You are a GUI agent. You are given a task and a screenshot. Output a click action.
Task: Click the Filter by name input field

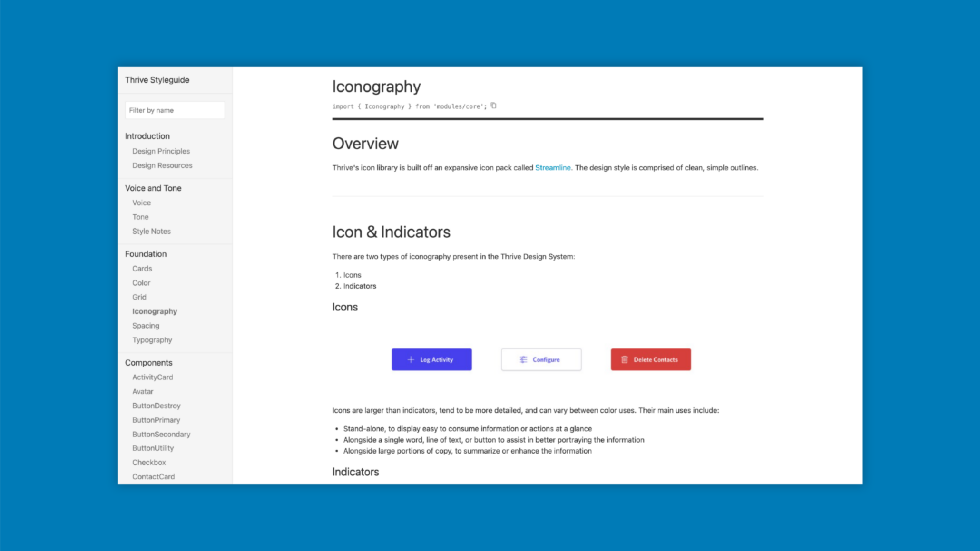[175, 110]
